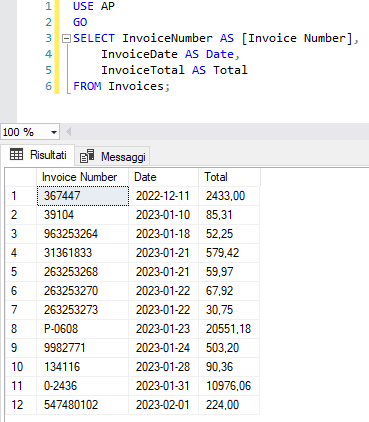
Task: Select cell with invoice number P-0608
Action: point(83,329)
